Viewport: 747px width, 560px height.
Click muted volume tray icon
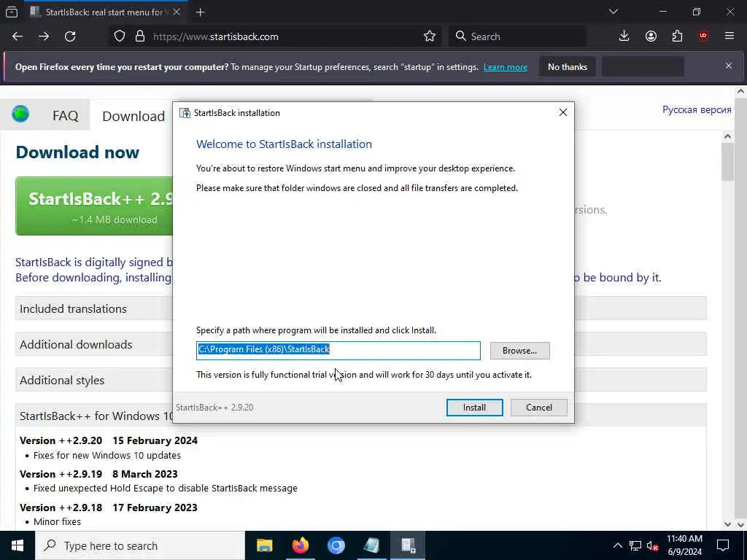pyautogui.click(x=652, y=545)
